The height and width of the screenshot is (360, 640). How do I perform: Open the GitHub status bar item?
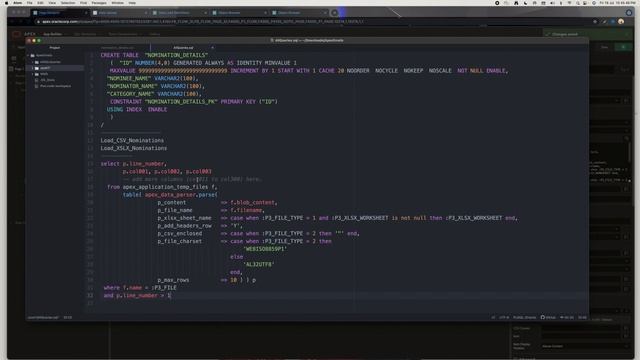click(x=548, y=317)
